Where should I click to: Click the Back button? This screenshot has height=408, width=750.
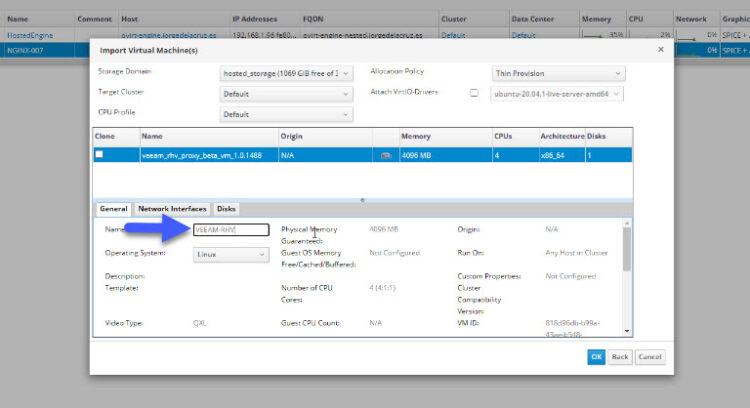619,357
